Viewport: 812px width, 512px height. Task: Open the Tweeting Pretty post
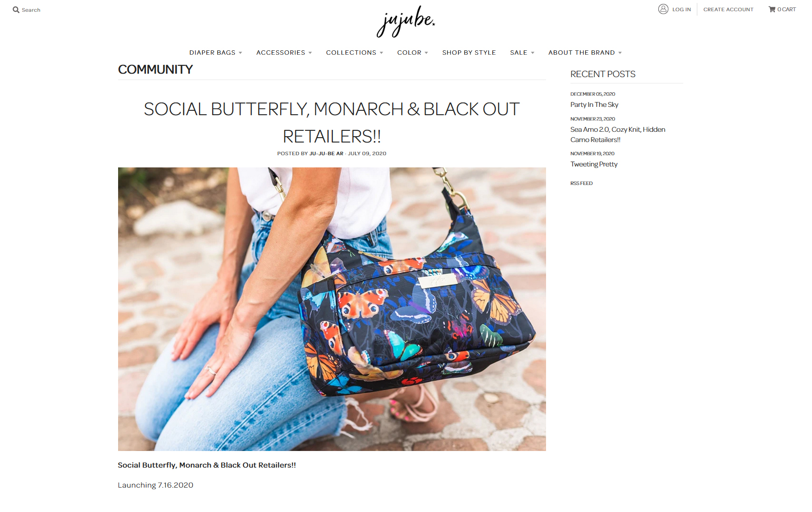click(593, 164)
